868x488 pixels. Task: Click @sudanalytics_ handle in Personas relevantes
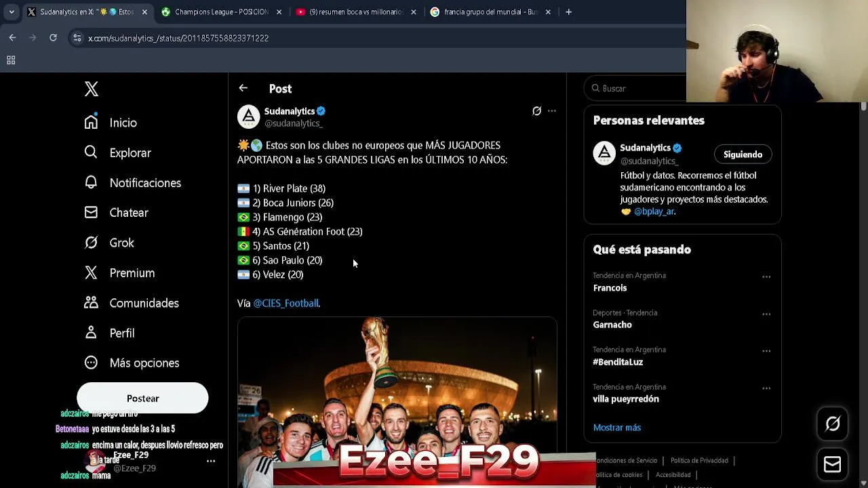point(649,161)
